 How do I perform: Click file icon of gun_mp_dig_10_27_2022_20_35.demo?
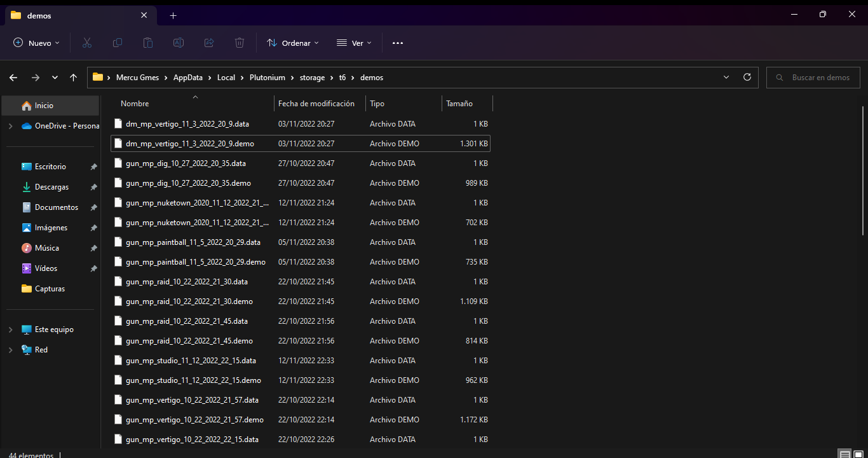(x=118, y=183)
